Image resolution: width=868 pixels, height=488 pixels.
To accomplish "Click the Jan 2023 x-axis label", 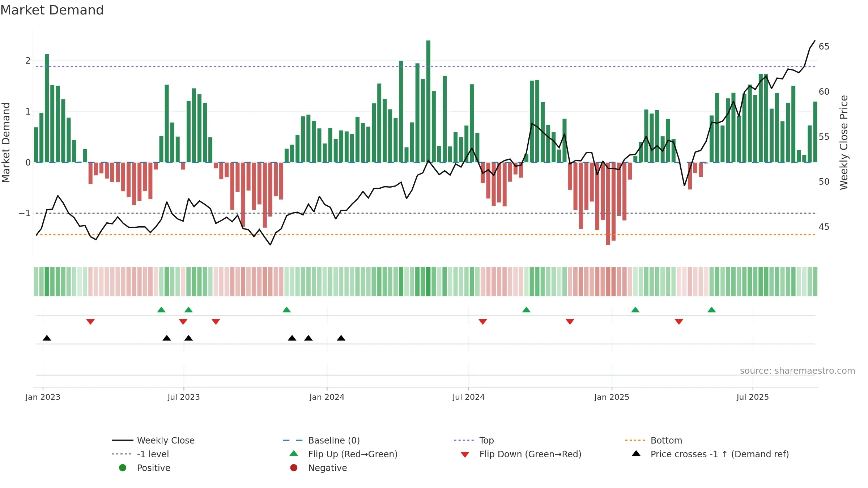I will [43, 397].
